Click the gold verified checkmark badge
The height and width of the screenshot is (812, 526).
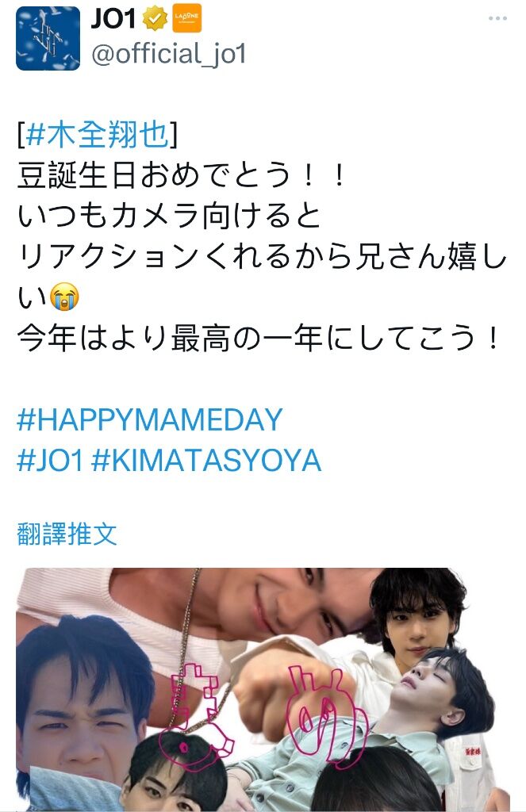pyautogui.click(x=155, y=19)
